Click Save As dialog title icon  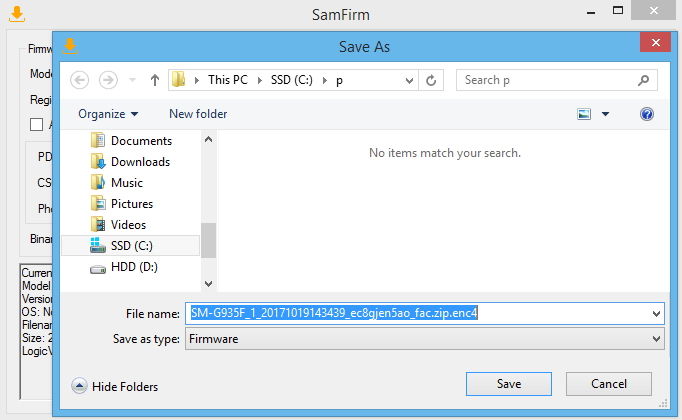[x=70, y=46]
